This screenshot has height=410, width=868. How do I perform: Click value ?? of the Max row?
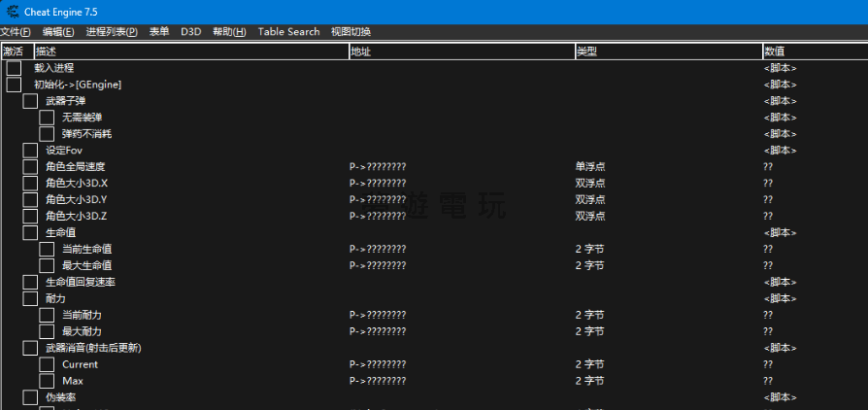[768, 381]
